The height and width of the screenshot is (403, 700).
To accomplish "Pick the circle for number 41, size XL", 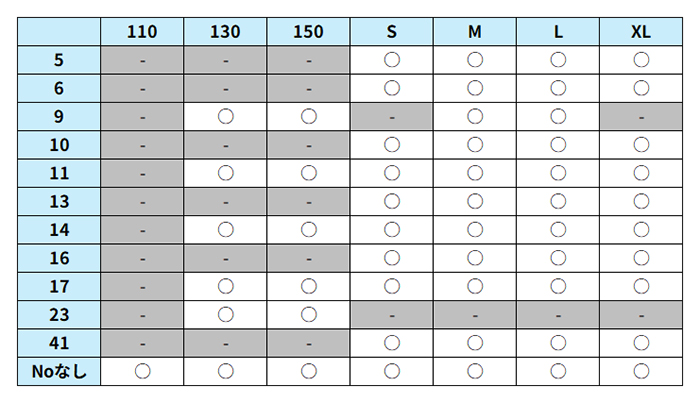I will click(641, 344).
